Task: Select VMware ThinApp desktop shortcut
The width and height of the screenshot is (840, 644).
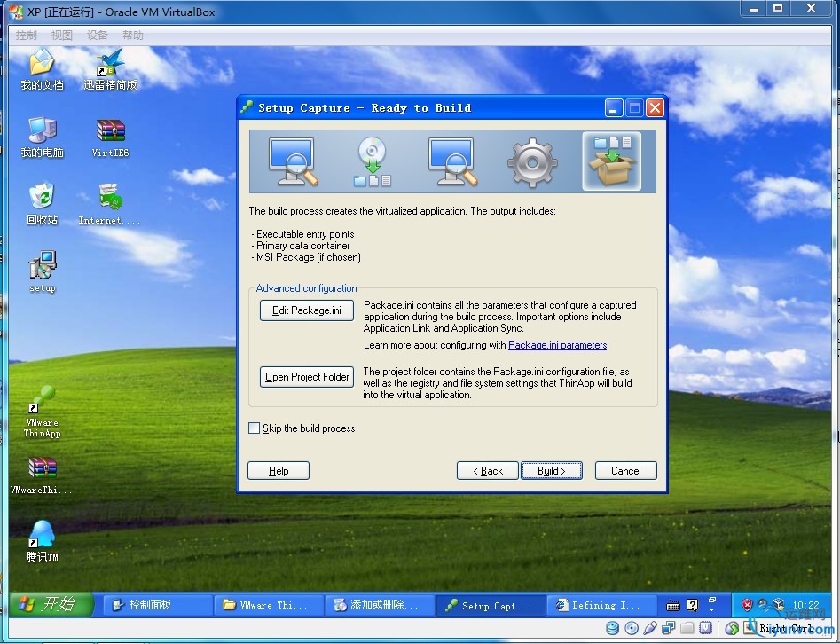Action: coord(42,412)
